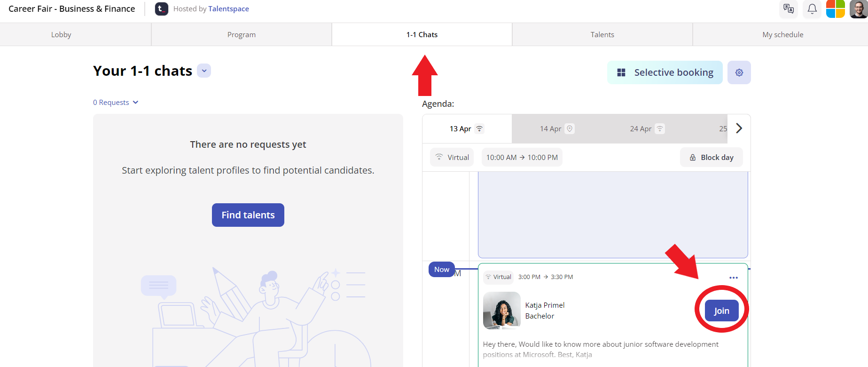Toggle the Virtual mode chip
Image resolution: width=868 pixels, height=367 pixels.
[x=452, y=157]
